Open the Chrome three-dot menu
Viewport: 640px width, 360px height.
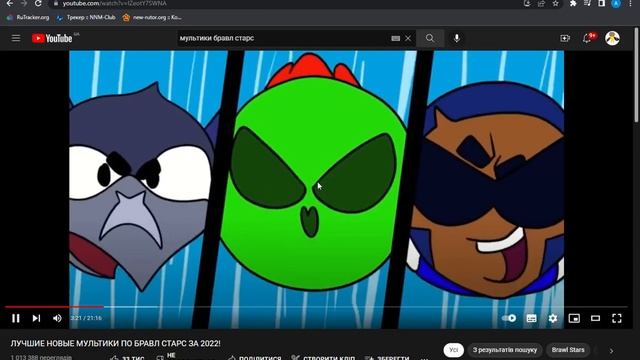[630, 3]
